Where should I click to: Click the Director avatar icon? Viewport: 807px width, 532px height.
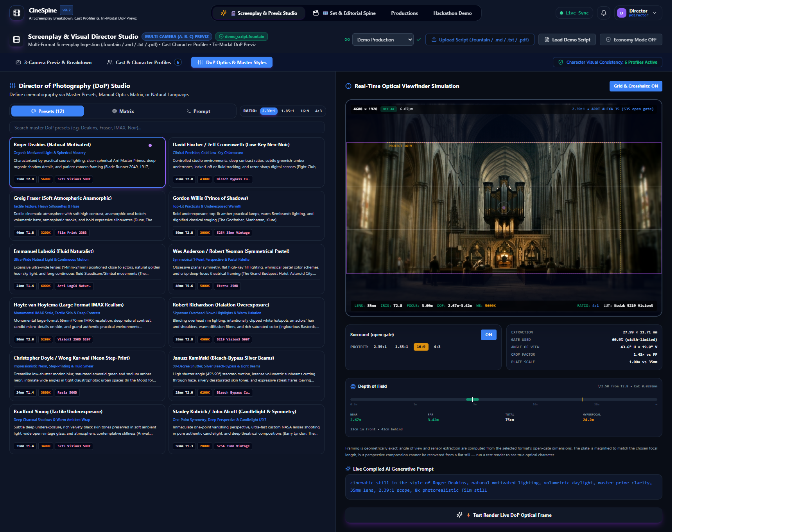(621, 13)
